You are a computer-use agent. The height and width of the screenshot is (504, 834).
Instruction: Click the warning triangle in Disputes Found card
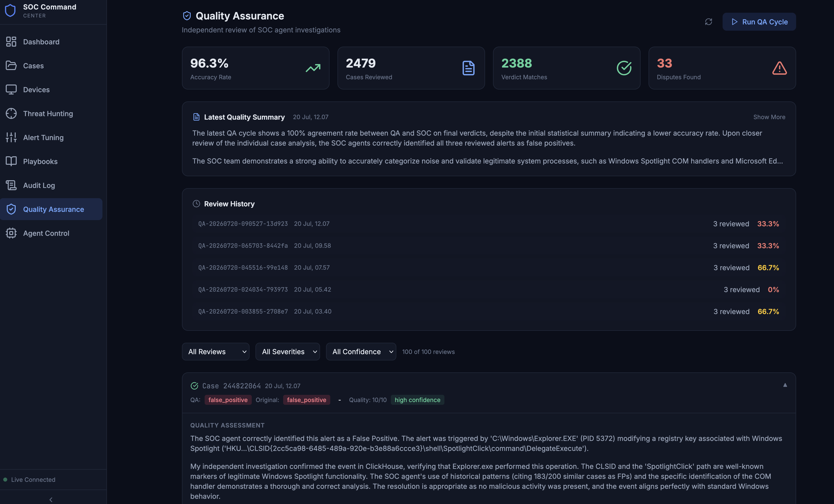pos(779,68)
